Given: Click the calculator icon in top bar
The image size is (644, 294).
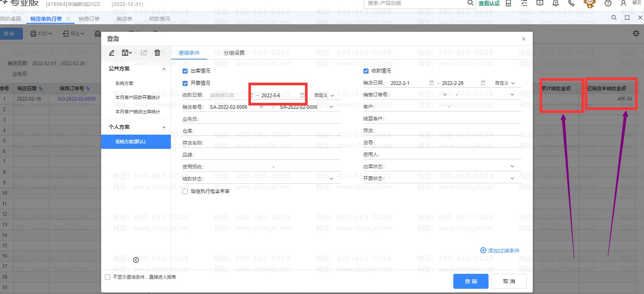Looking at the screenshot, I should (x=508, y=3).
